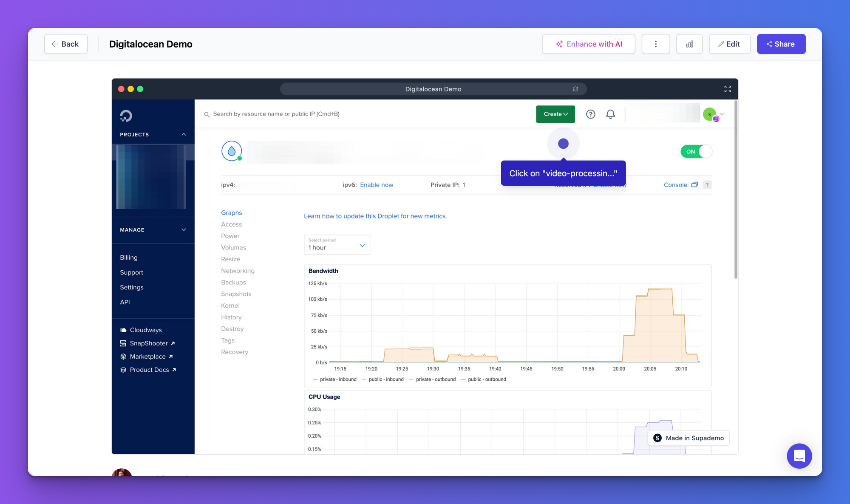Open Settings in sidebar
Screen dimensions: 850x504
[x=132, y=287]
